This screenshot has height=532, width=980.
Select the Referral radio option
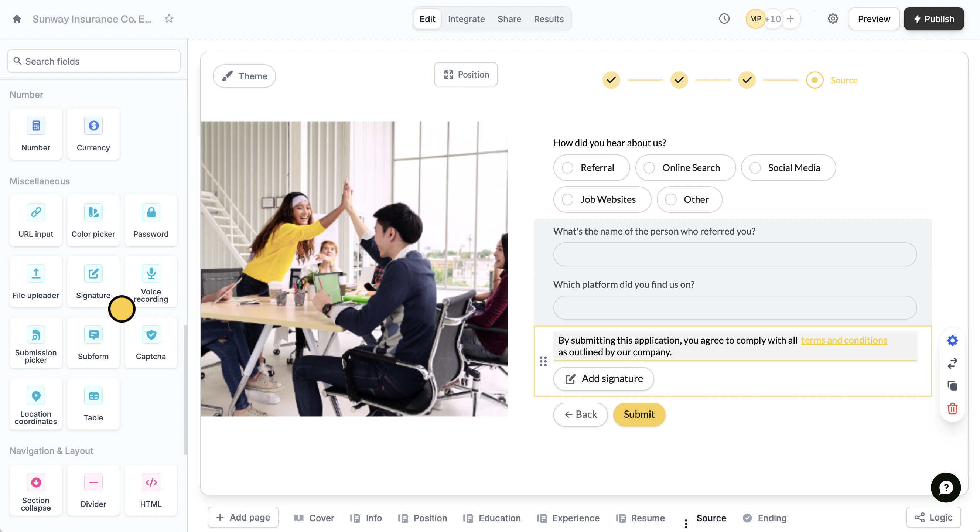tap(567, 168)
